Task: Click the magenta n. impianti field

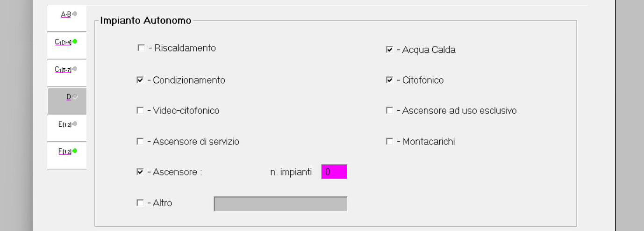Action: click(x=334, y=172)
